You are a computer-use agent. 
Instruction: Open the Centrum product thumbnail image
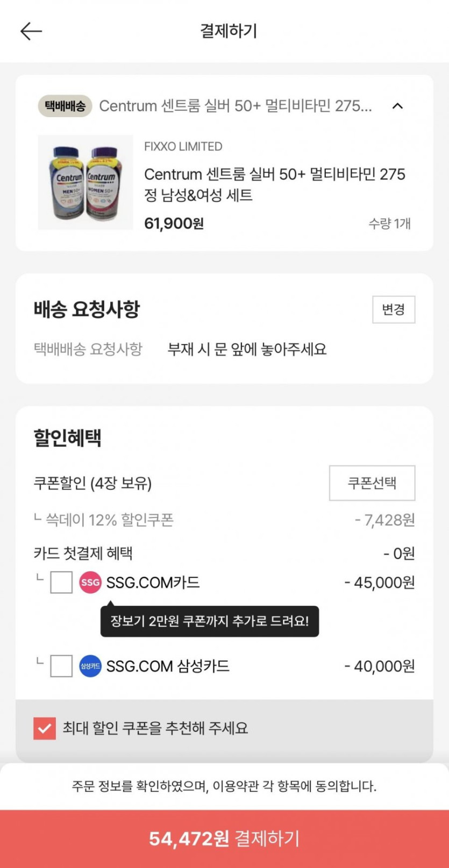[x=85, y=183]
